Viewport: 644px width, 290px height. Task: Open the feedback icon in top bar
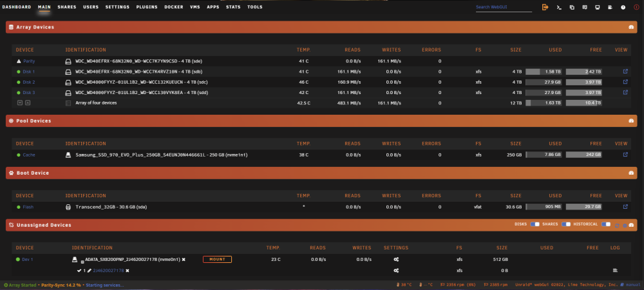(585, 7)
